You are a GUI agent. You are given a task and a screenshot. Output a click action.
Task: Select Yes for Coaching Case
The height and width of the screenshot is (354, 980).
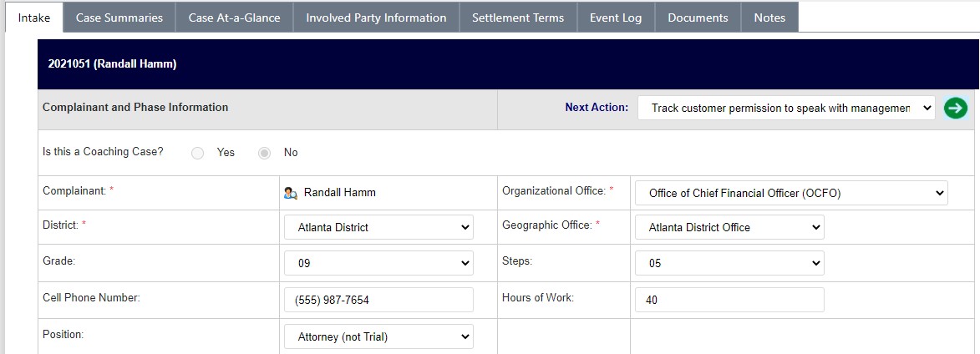click(197, 153)
